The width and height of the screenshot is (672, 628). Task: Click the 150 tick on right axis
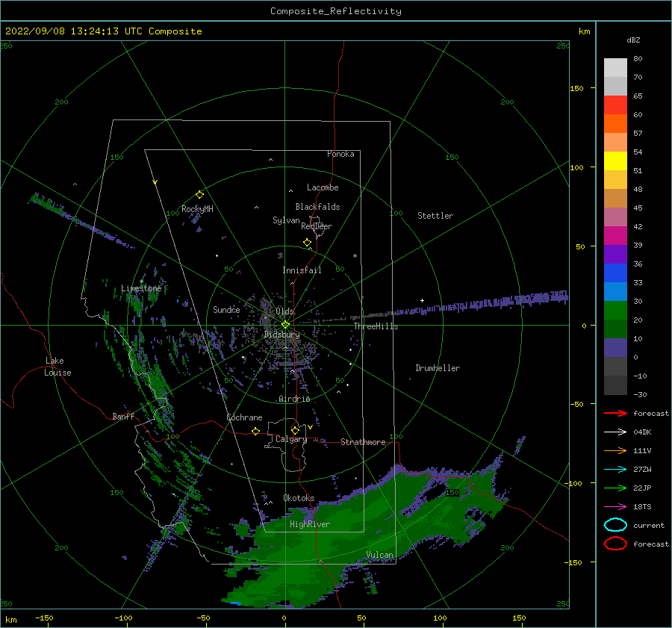tap(577, 88)
